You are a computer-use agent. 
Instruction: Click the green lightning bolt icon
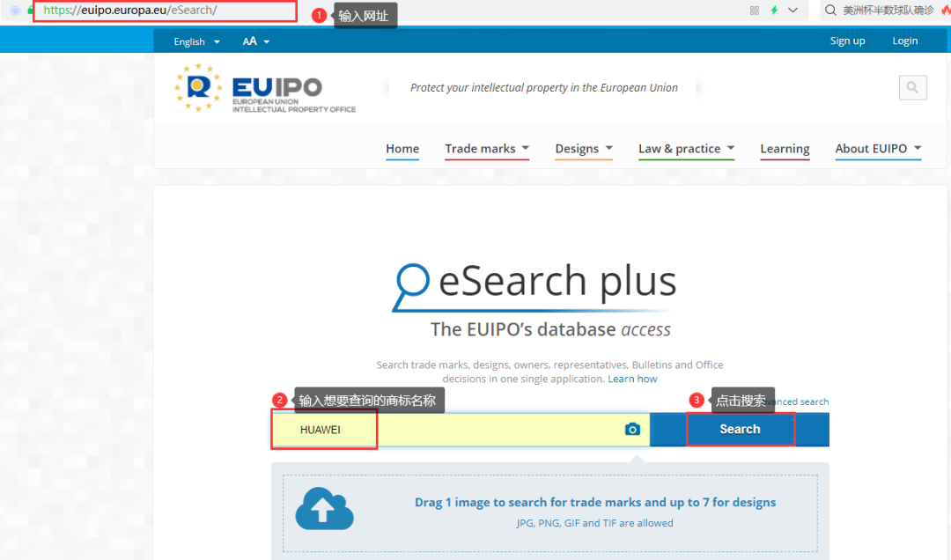774,11
